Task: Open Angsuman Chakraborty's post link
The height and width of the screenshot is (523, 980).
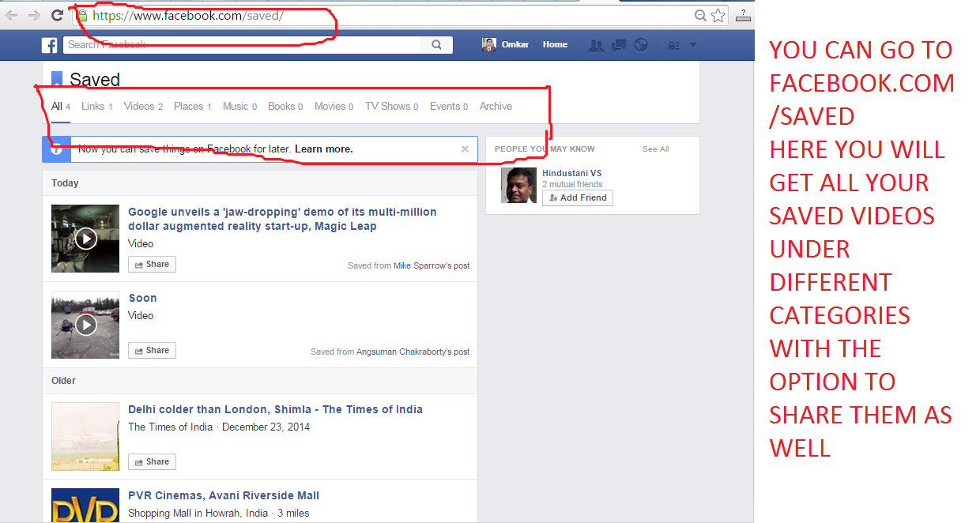Action: point(413,352)
